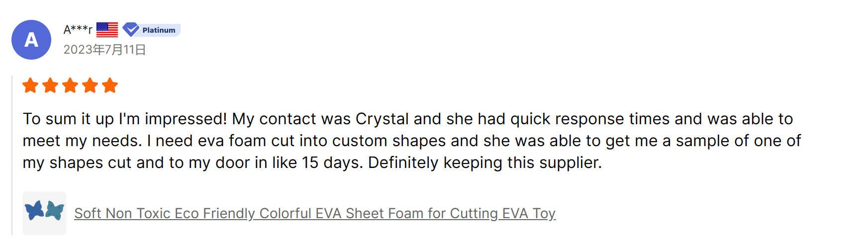Open the "Soft Non Toxic Eco Friendly" product link
The width and height of the screenshot is (868, 244).
tap(314, 213)
